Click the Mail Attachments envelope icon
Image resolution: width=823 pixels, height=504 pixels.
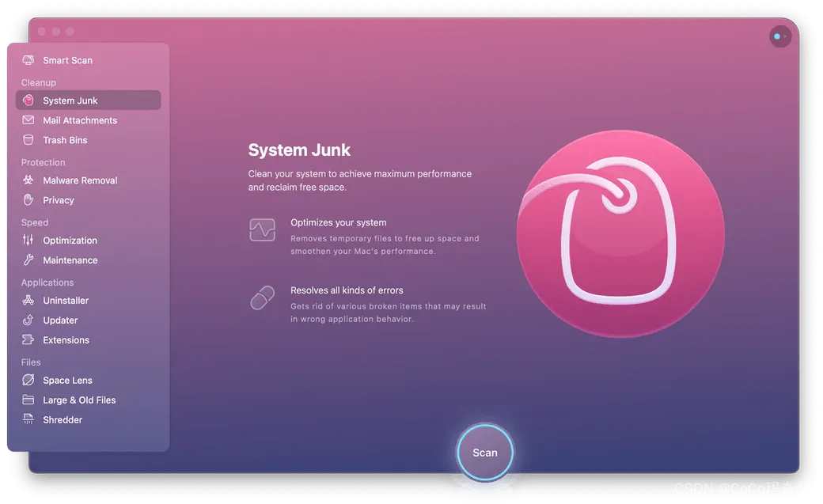(28, 119)
